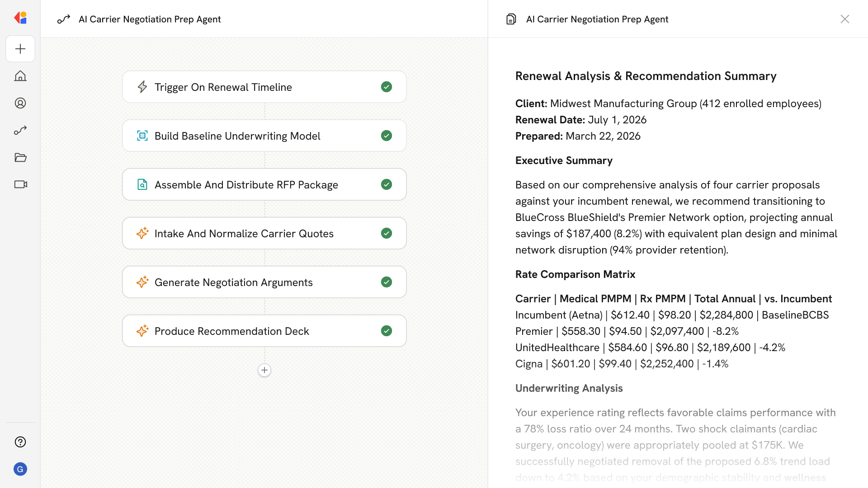The height and width of the screenshot is (488, 868).
Task: Click the document icon in the right panel header
Action: pos(511,19)
